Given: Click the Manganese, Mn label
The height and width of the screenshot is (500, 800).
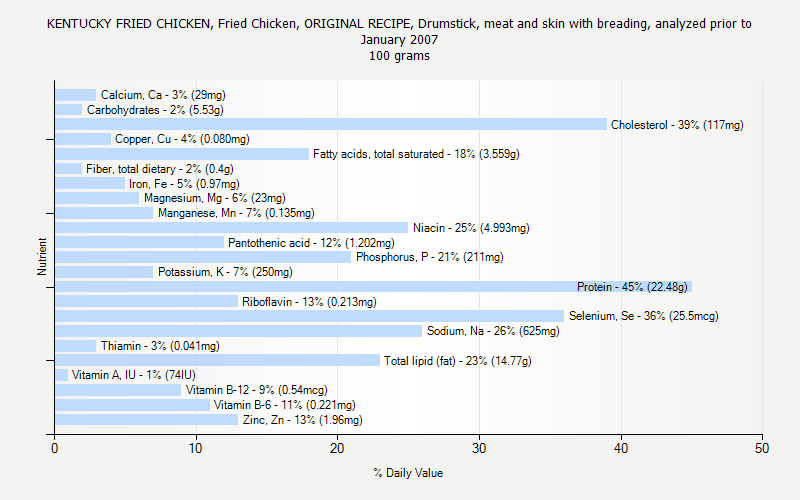Looking at the screenshot, I should (x=236, y=213).
